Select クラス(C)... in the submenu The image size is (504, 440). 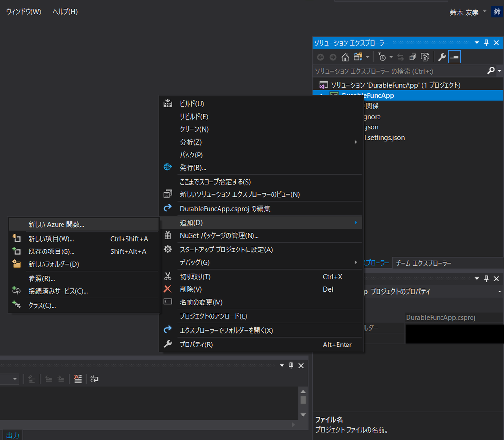[x=84, y=305]
